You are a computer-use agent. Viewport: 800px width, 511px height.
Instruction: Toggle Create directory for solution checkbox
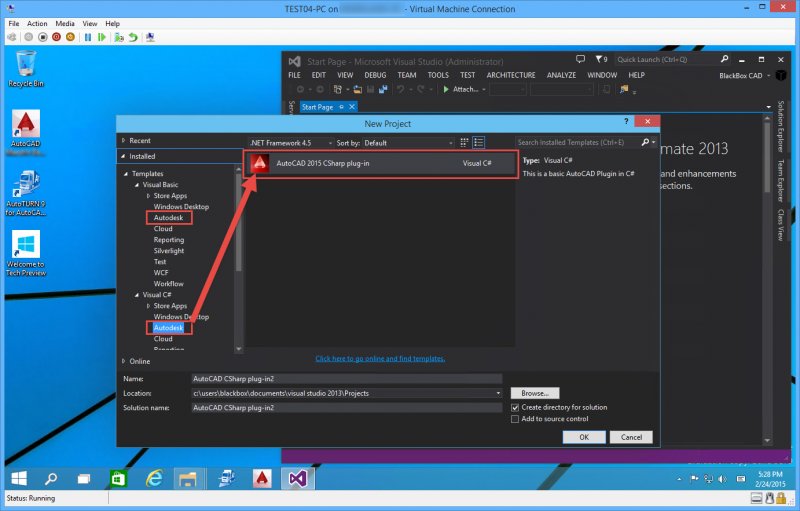pyautogui.click(x=515, y=407)
